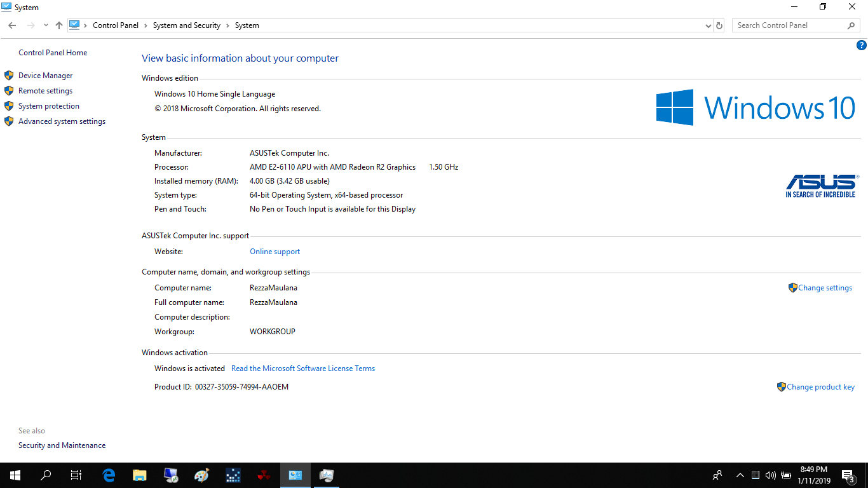Viewport: 868px width, 488px height.
Task: Click Change product key
Action: click(821, 387)
